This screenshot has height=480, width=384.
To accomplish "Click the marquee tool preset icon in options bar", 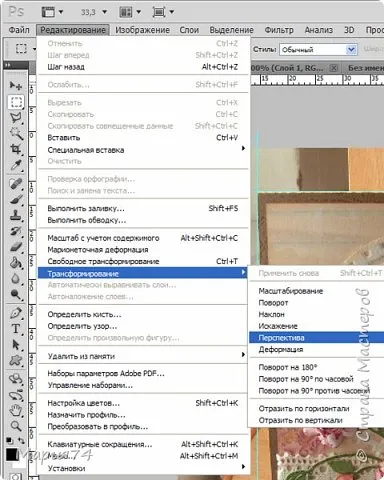I will click(21, 49).
